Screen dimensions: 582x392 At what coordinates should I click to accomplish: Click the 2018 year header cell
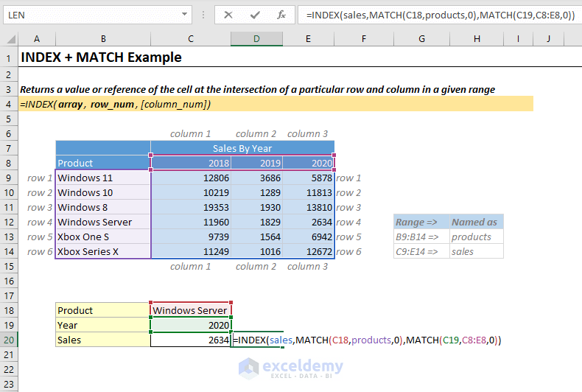pyautogui.click(x=191, y=163)
